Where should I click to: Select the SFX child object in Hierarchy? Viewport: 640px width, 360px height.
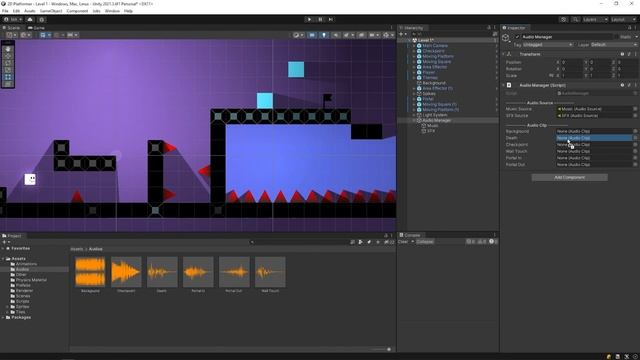point(431,131)
